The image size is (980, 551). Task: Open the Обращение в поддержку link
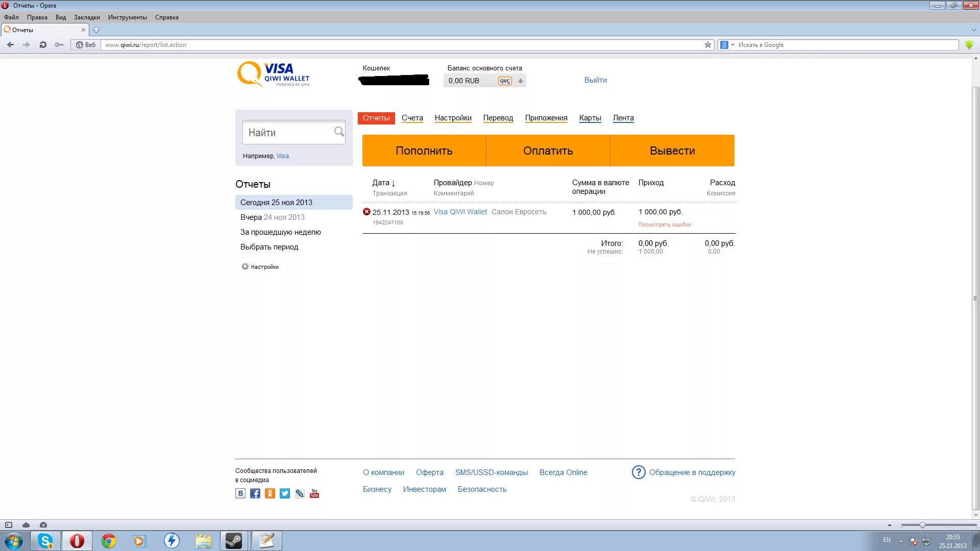point(692,472)
